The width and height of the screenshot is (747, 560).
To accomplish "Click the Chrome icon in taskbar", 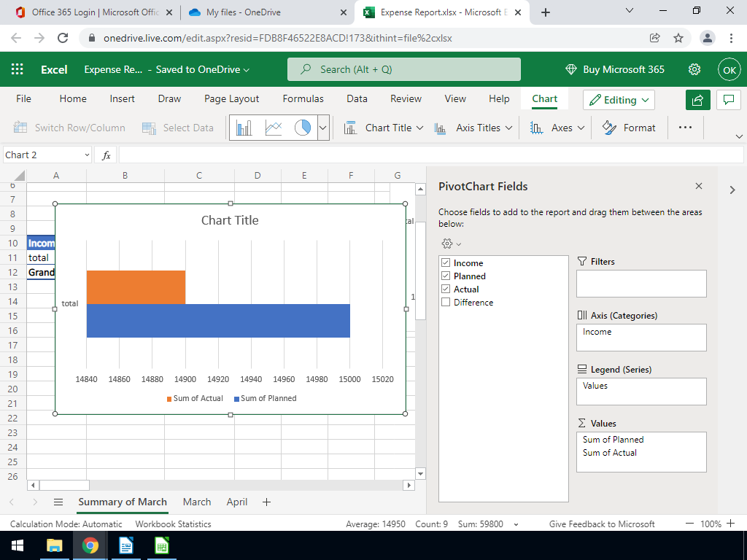I will coord(90,545).
